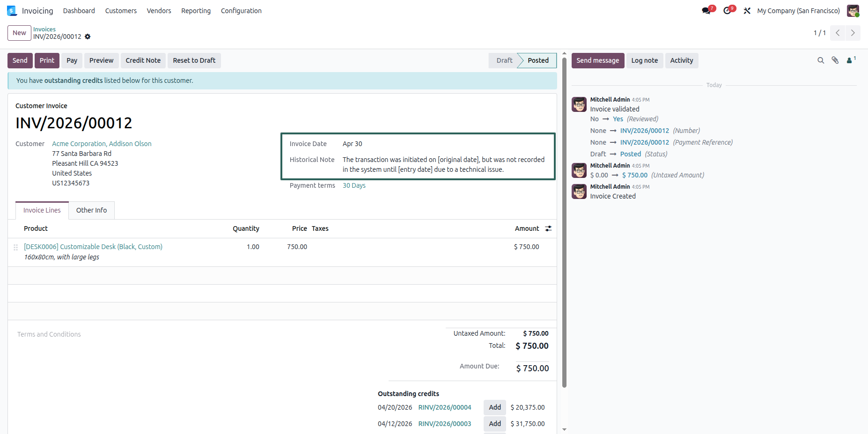Open the debug tools icon
This screenshot has width=868, height=434.
tap(747, 11)
